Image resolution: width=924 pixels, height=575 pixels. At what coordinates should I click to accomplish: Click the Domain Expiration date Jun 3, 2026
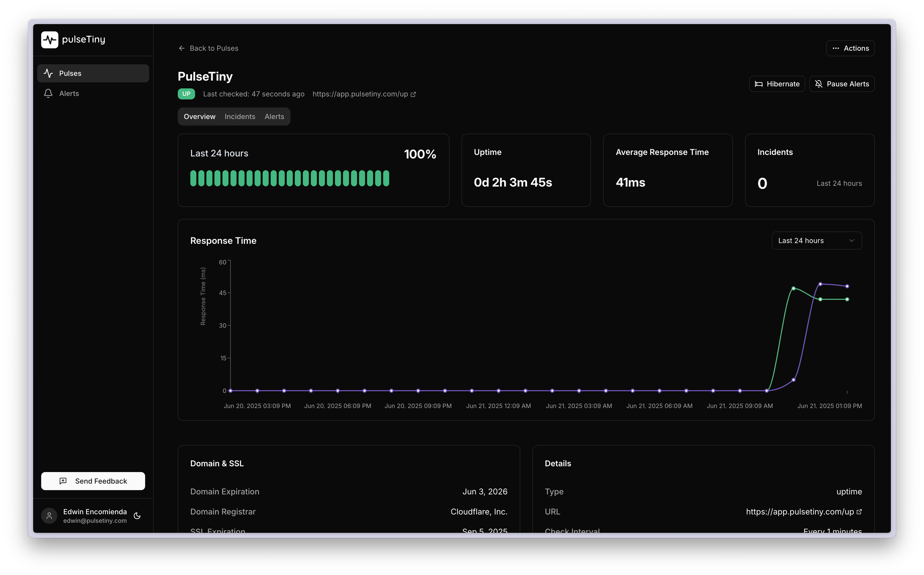pos(485,492)
